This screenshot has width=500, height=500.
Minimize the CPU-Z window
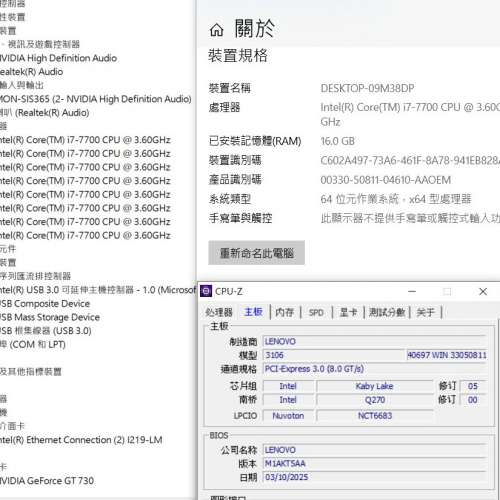(x=412, y=291)
